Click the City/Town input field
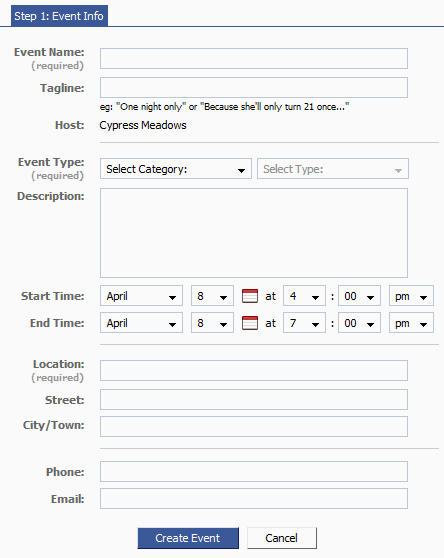Viewport: 444px width, 558px height. pos(254,426)
